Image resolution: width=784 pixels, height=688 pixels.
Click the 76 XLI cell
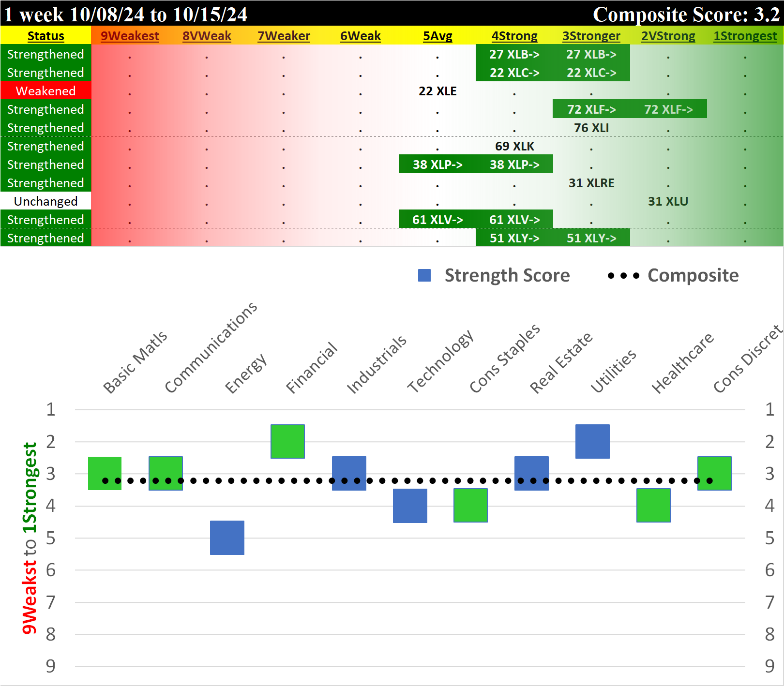(591, 128)
